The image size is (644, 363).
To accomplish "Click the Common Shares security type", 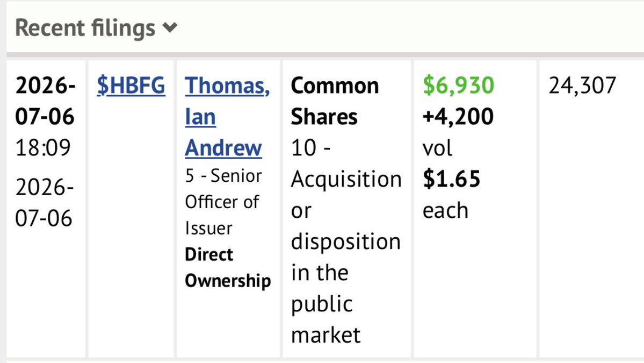I will pos(335,101).
